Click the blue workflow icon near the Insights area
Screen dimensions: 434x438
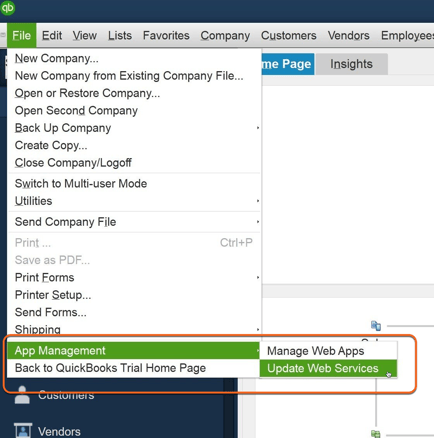[x=376, y=326]
